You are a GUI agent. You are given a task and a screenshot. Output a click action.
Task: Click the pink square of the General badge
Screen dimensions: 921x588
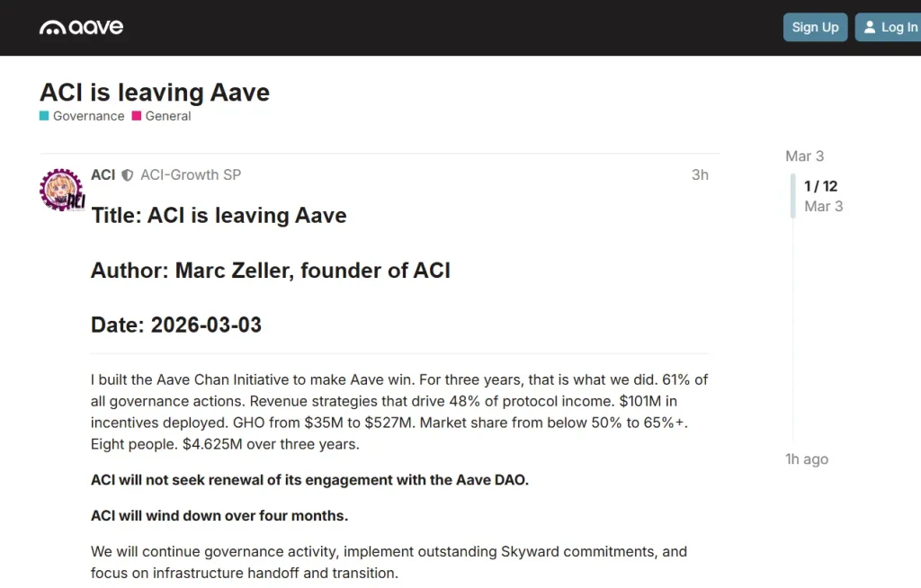(137, 116)
